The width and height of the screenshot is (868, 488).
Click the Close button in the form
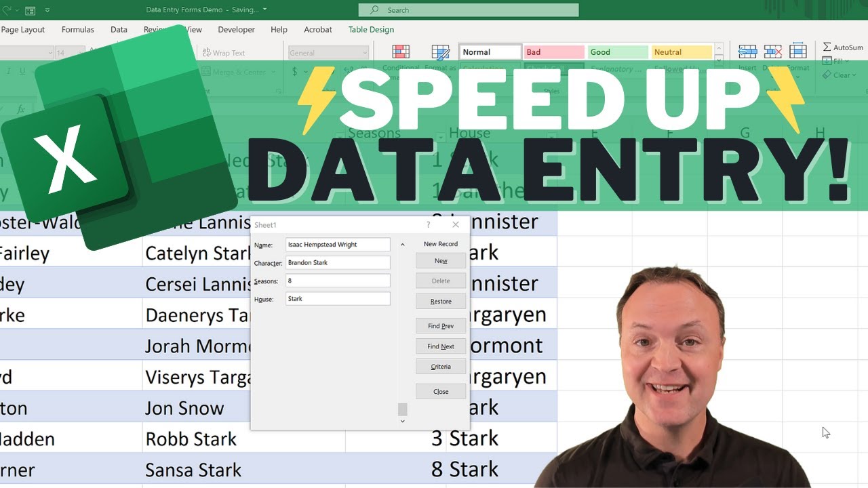441,392
